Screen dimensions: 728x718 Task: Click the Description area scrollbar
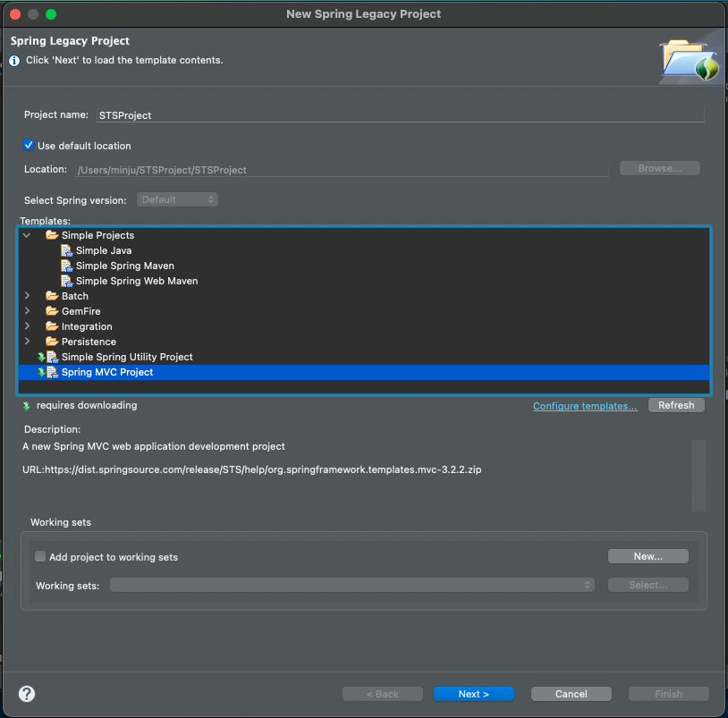coord(698,476)
